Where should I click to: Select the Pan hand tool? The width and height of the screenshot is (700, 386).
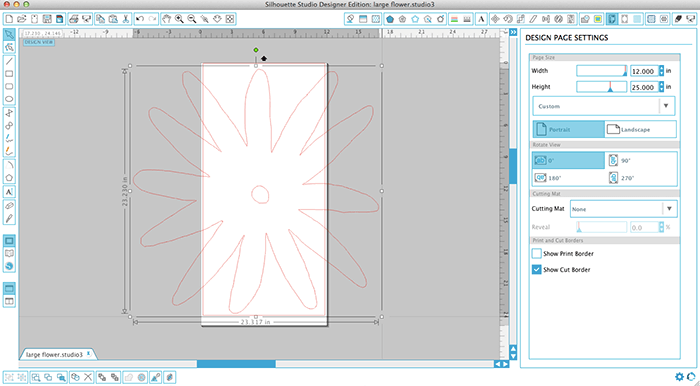point(167,19)
